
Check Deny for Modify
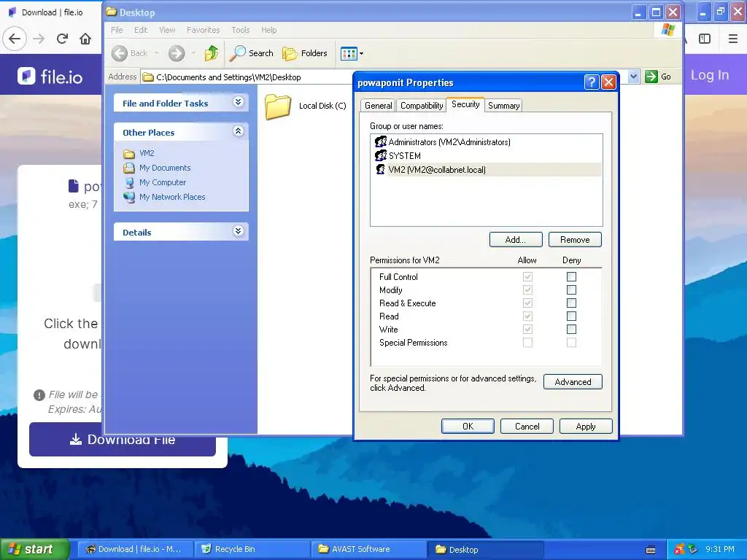tap(571, 289)
